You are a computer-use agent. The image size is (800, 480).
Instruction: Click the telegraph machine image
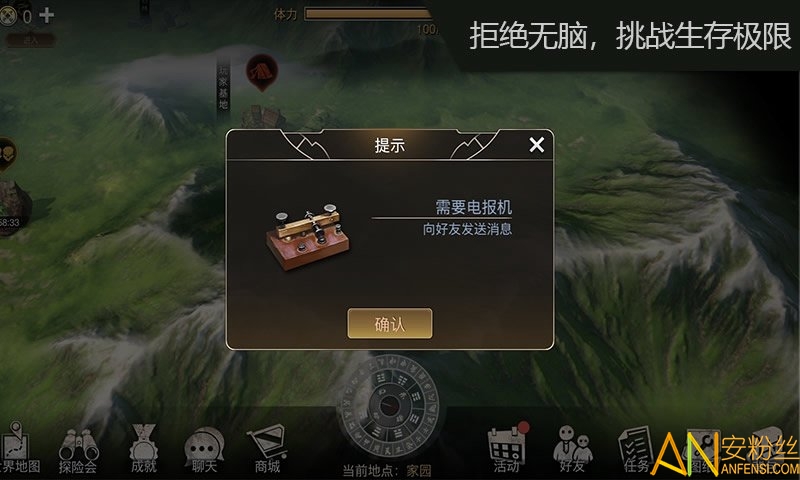pyautogui.click(x=308, y=236)
